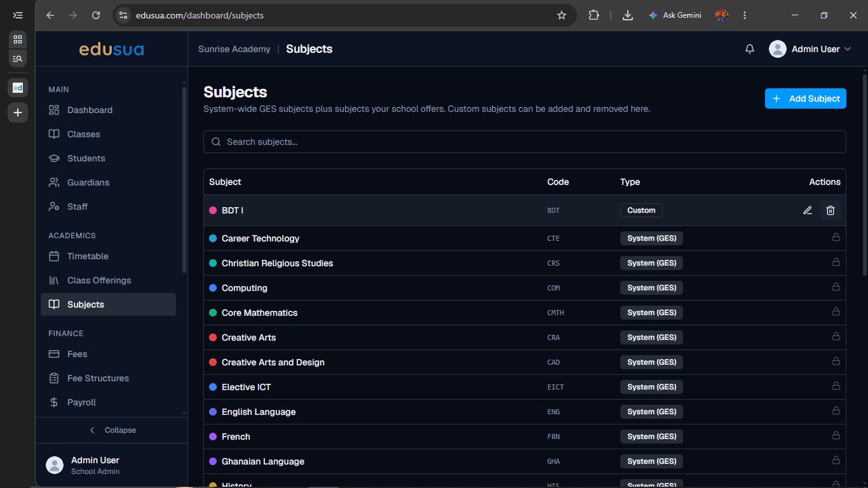Screen dimensions: 868x488
Task: Open new tab with plus icon
Action: pyautogui.click(x=18, y=112)
